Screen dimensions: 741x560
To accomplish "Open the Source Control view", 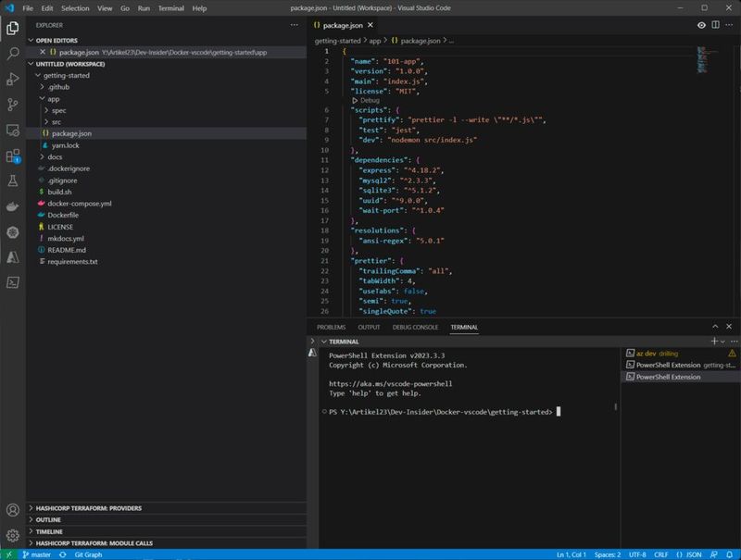I will pos(13,105).
